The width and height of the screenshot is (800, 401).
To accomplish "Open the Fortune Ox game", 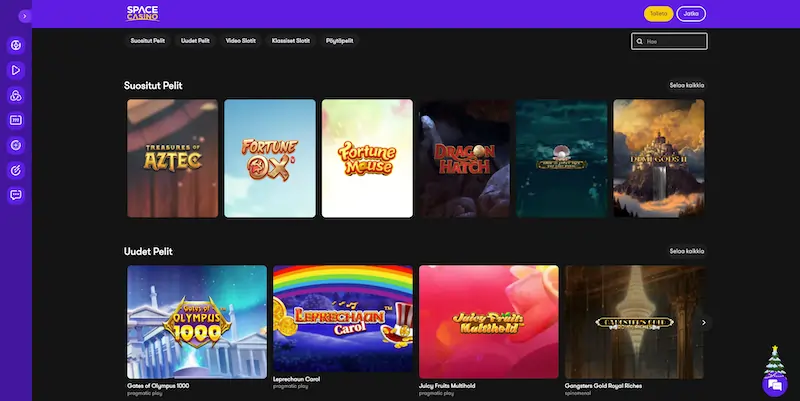I will pyautogui.click(x=270, y=158).
